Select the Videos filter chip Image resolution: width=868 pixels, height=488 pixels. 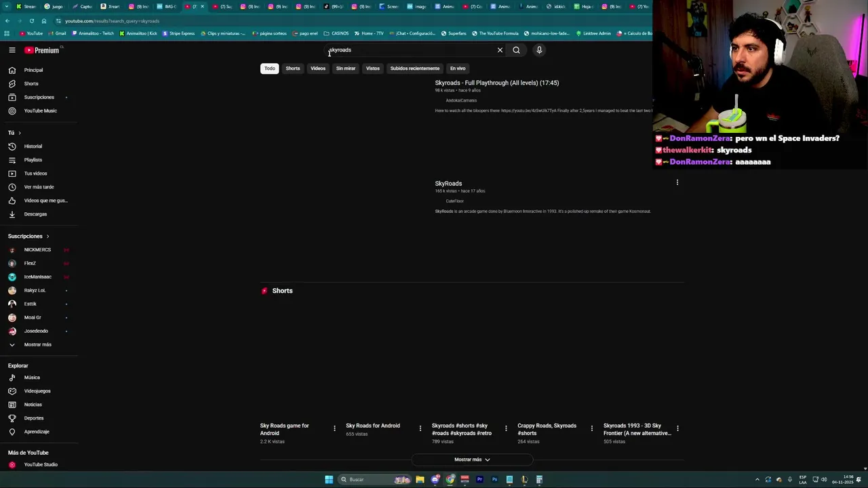318,68
